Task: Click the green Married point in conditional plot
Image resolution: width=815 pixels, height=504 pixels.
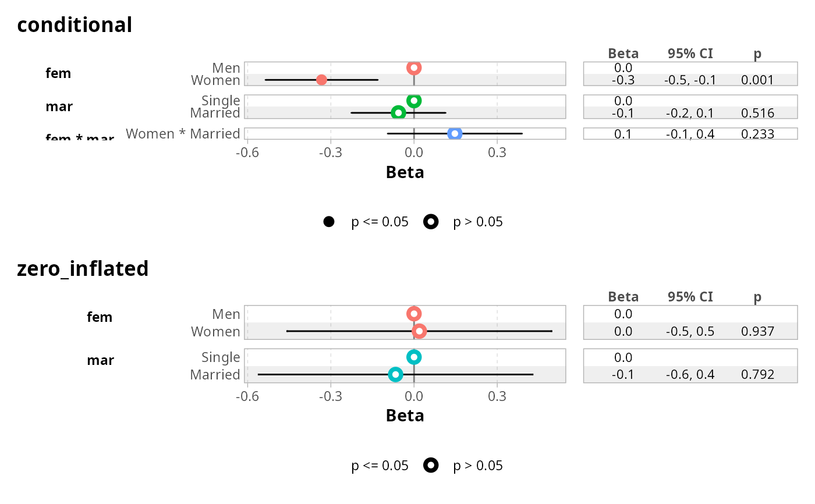Action: click(398, 112)
